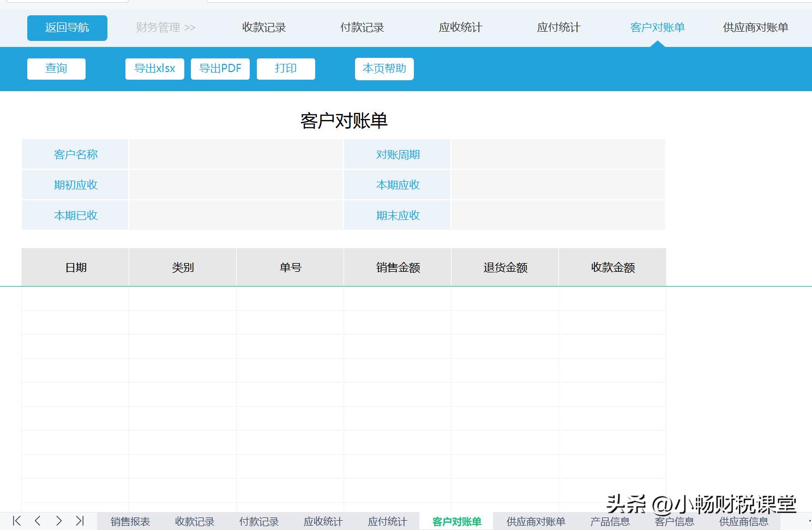This screenshot has width=812, height=530.
Task: Return to navigation via 返回导航
Action: pos(67,27)
